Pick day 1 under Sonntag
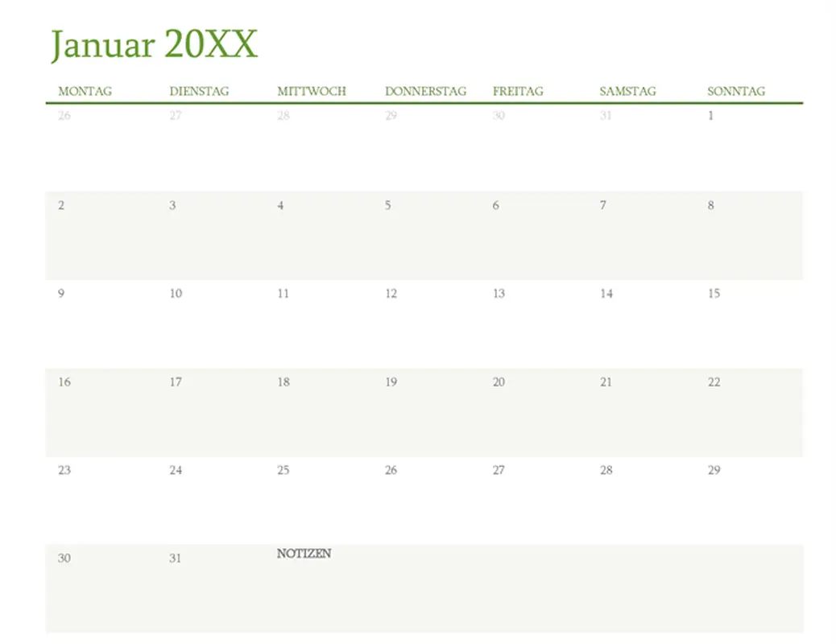Image resolution: width=836 pixels, height=644 pixels. click(x=710, y=116)
